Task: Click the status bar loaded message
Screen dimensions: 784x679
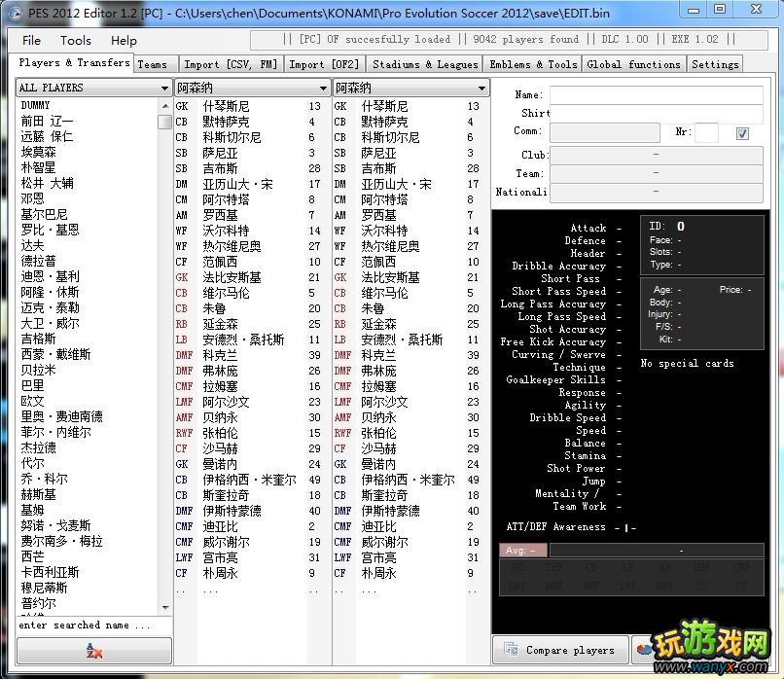Action: click(509, 40)
